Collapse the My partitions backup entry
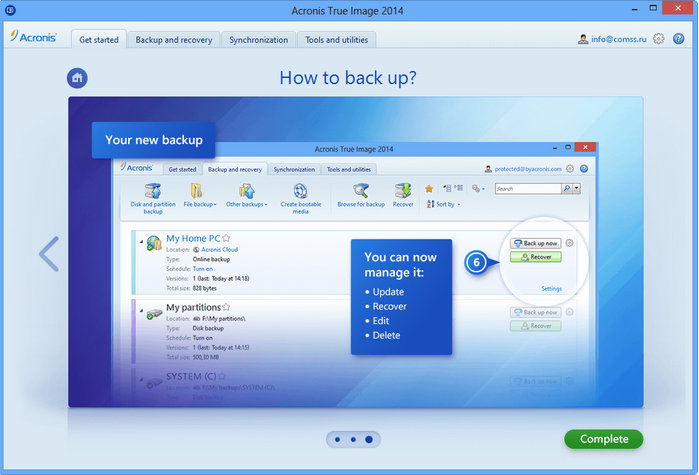Viewport: 699px width, 475px height. 141,310
